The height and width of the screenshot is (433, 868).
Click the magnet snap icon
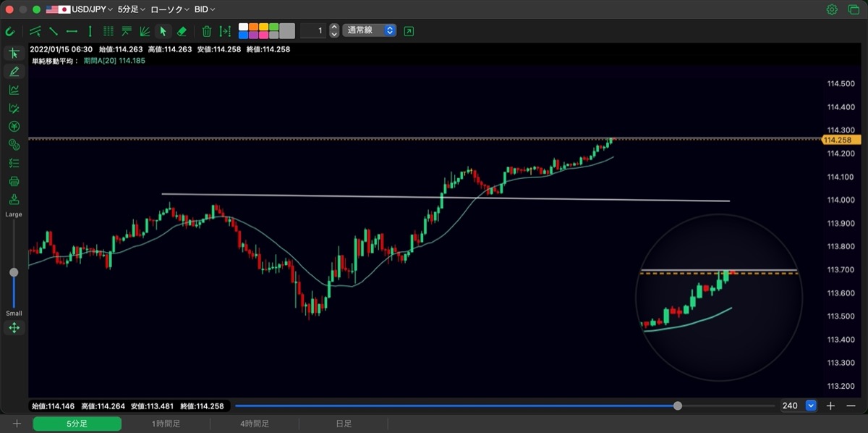click(x=9, y=31)
